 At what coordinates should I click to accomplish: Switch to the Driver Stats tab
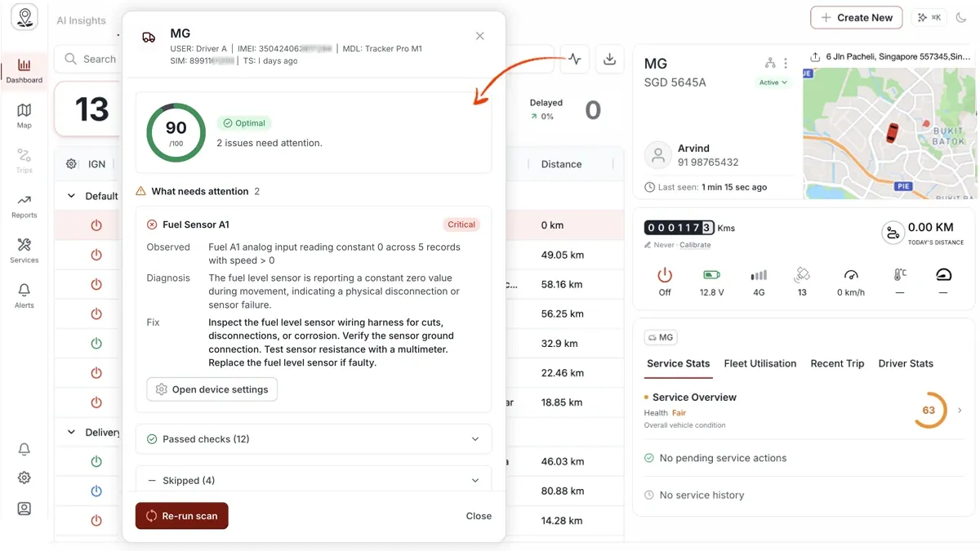(x=906, y=364)
